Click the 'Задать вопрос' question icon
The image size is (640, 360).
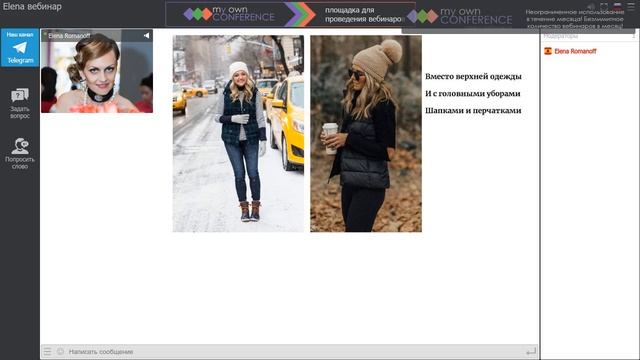coord(20,96)
